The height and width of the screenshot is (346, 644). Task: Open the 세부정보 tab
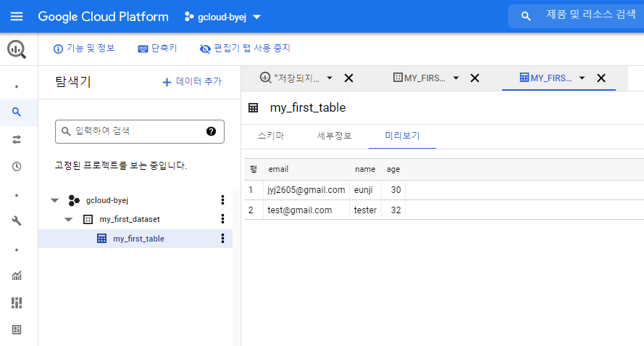[335, 136]
